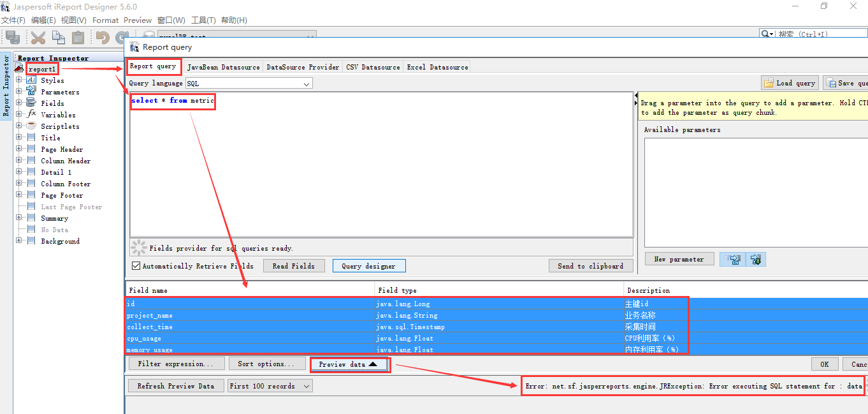Screen dimensions: 868x414
Task: Expand the Page Header tree node
Action: 19,149
